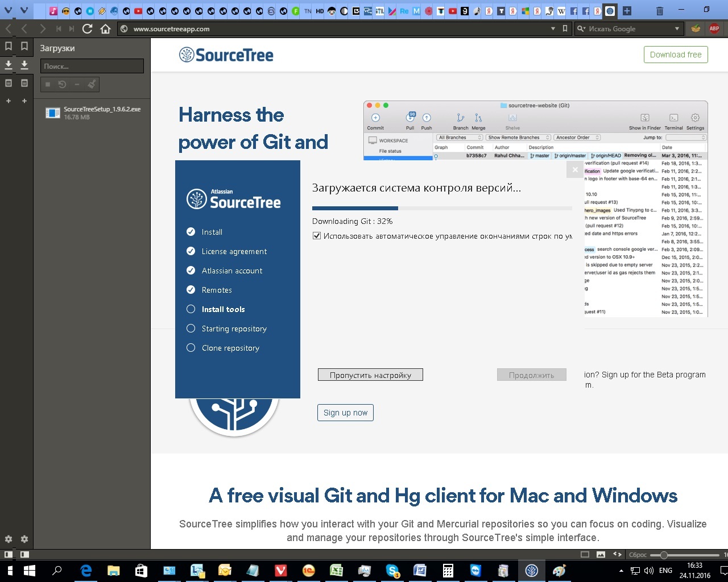
Task: Open TeamViewer from the taskbar
Action: point(476,571)
